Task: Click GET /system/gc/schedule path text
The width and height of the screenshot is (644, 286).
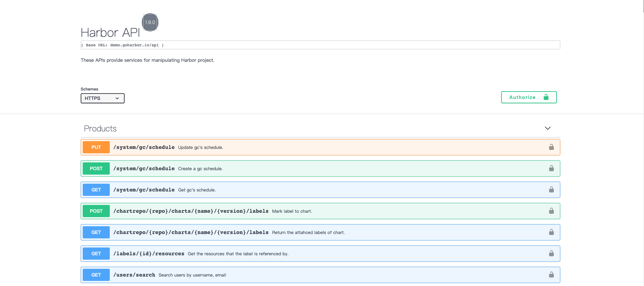Action: 144,190
